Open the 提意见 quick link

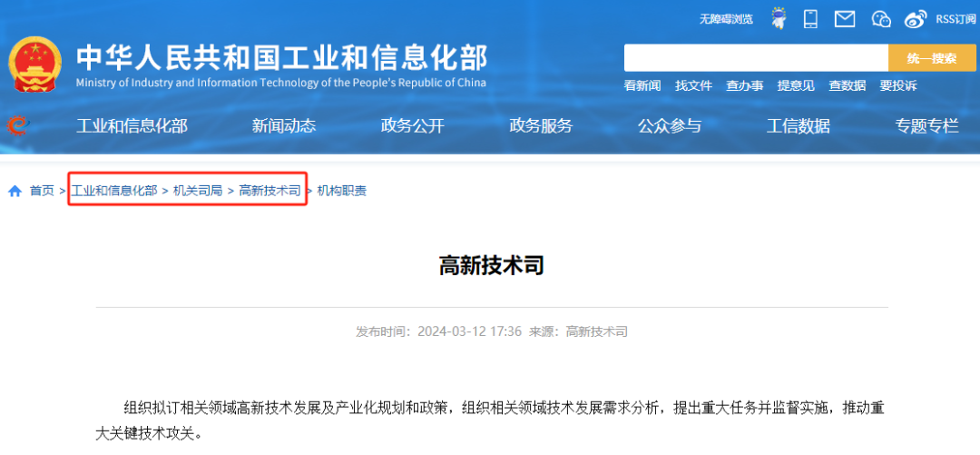tap(797, 86)
